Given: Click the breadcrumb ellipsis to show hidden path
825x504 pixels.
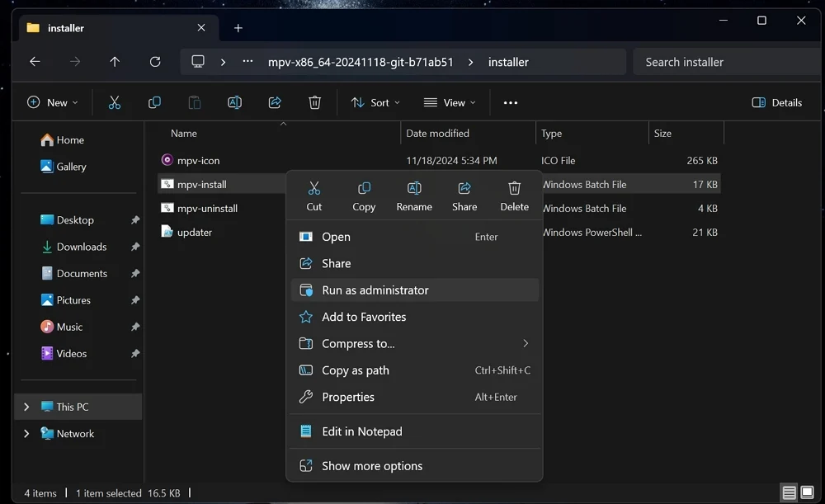Looking at the screenshot, I should 247,62.
